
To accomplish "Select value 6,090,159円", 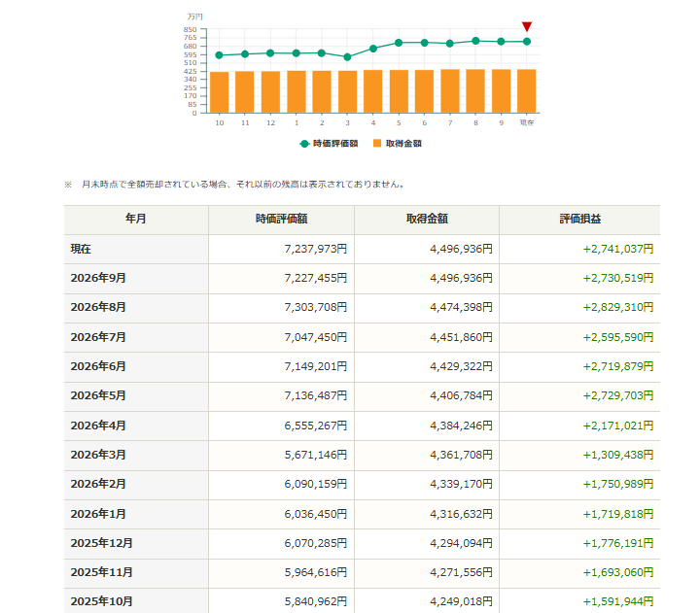I will (316, 484).
